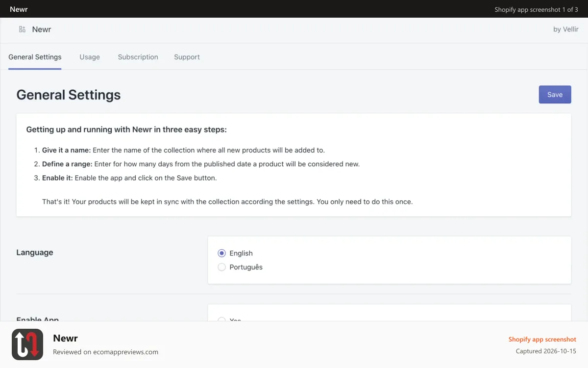Select the English language radio button
Image resolution: width=588 pixels, height=368 pixels.
(221, 253)
